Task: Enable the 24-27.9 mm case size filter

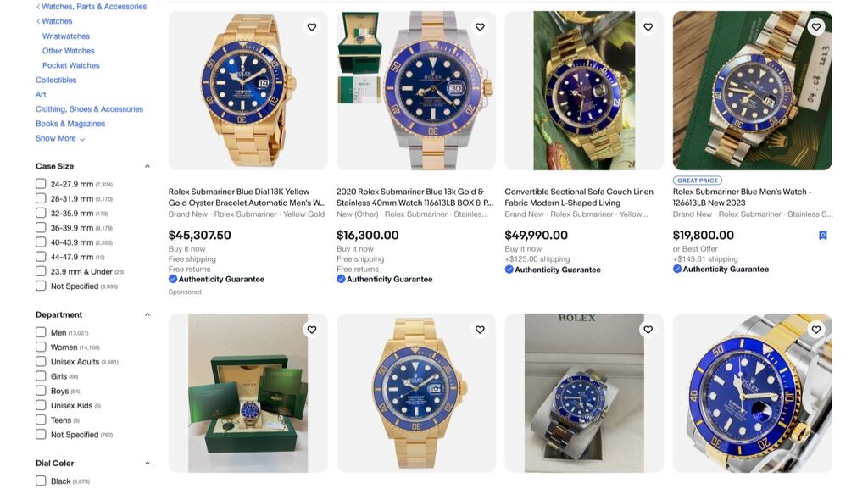Action: tap(40, 182)
